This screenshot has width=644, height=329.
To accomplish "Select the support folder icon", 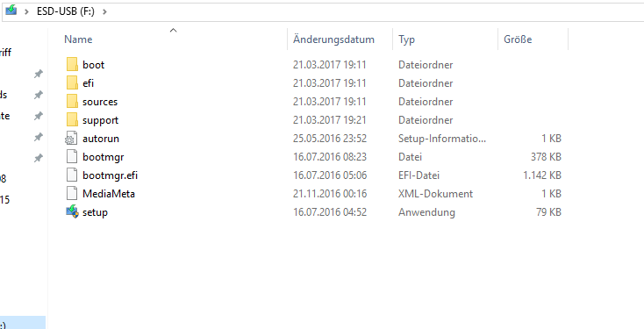I will (x=72, y=120).
